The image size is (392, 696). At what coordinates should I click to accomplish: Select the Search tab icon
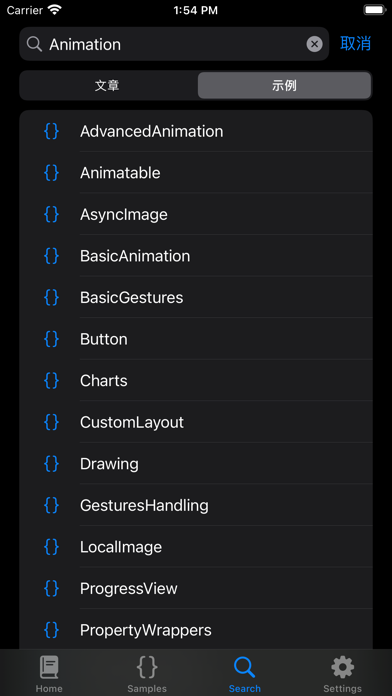tap(245, 667)
